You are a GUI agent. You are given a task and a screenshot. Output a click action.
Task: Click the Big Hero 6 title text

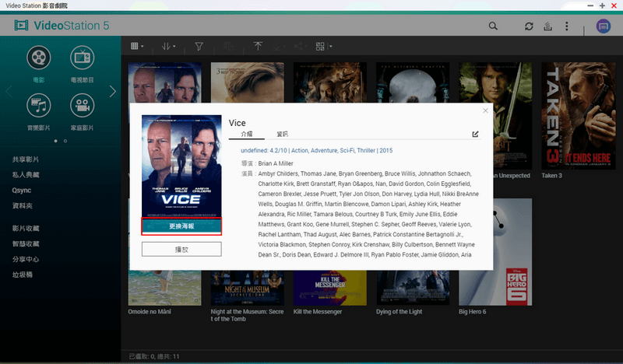(x=472, y=312)
